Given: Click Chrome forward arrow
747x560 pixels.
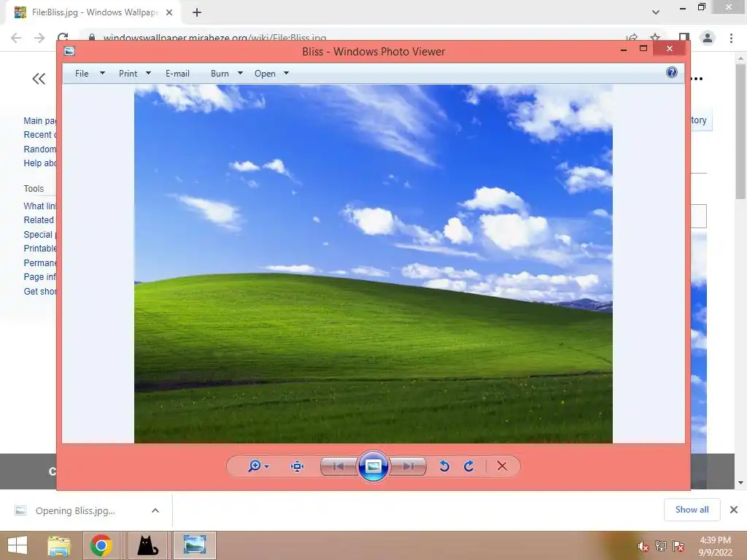Looking at the screenshot, I should tap(39, 38).
